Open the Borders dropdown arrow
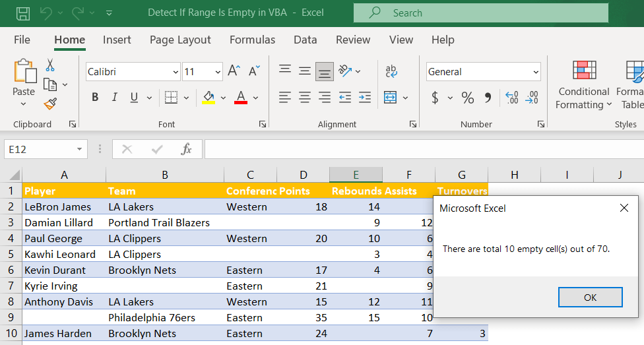This screenshot has width=644, height=345. pos(186,98)
